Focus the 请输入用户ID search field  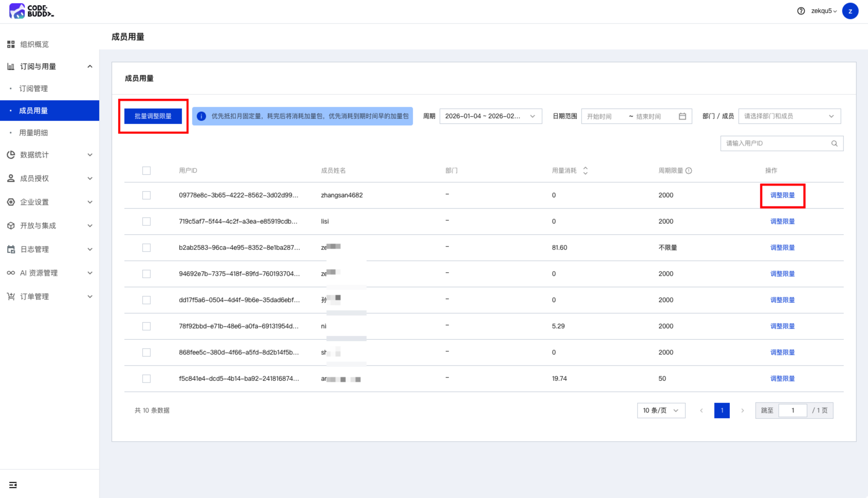(x=776, y=143)
